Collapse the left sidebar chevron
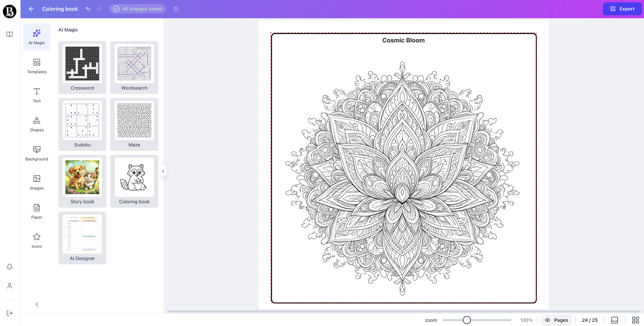This screenshot has height=326, width=644. pos(37,305)
